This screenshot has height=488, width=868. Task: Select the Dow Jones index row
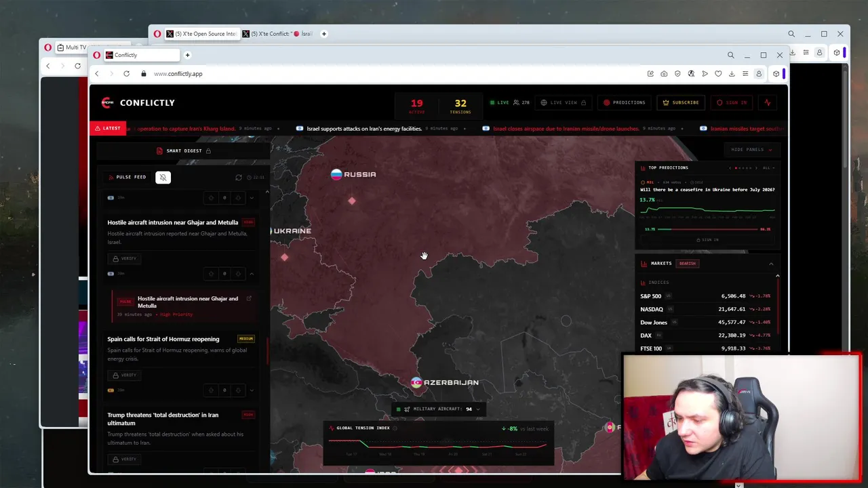coord(705,323)
